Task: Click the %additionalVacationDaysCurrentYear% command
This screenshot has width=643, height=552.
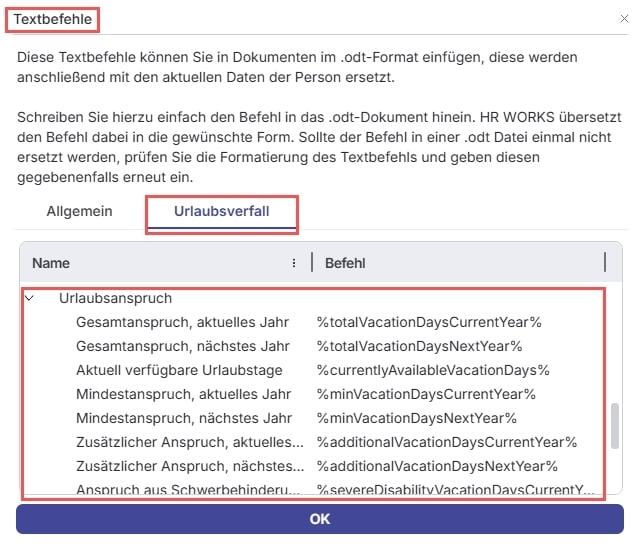Action: point(447,442)
